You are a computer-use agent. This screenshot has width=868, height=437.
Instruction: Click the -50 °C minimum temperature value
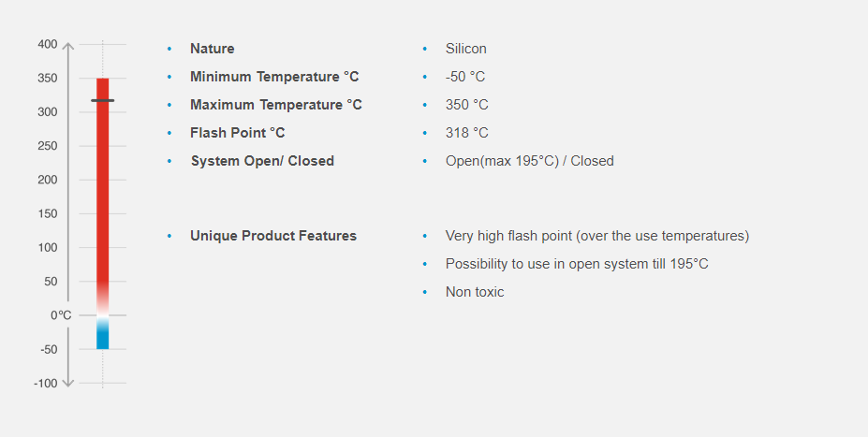[464, 77]
